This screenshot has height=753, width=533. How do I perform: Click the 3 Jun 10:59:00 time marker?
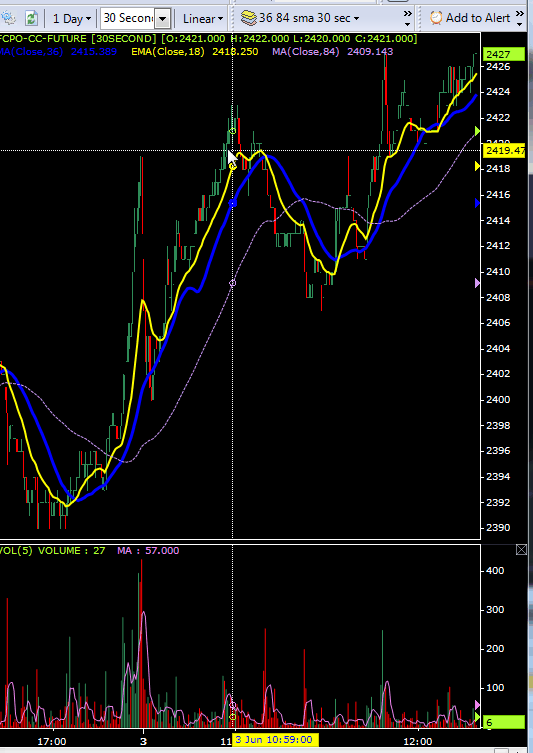(273, 740)
